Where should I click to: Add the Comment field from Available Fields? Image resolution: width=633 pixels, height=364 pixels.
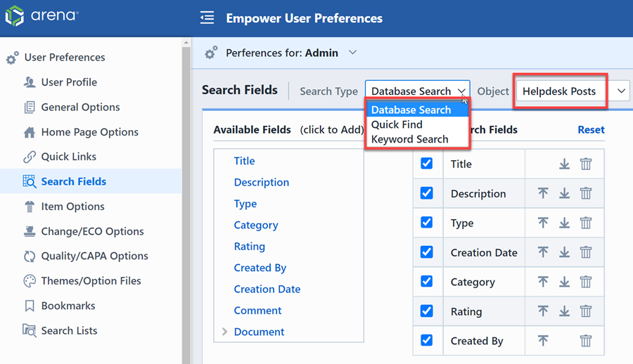(257, 311)
